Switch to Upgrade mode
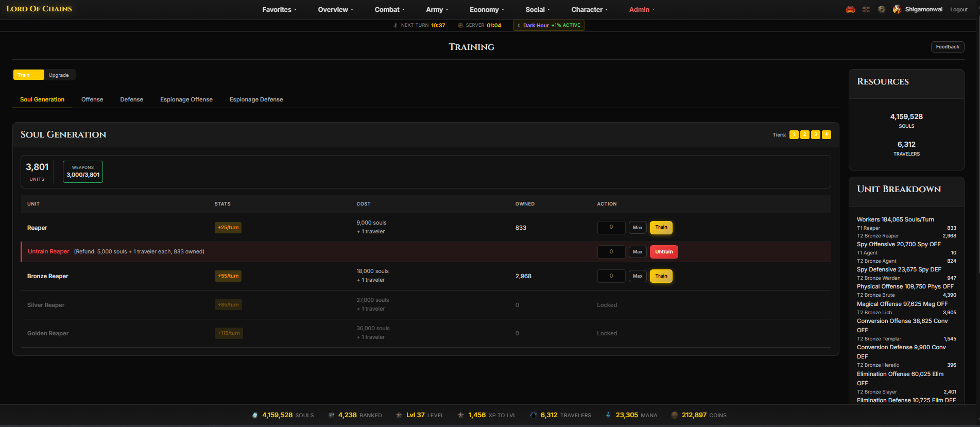The image size is (980, 427). 59,75
